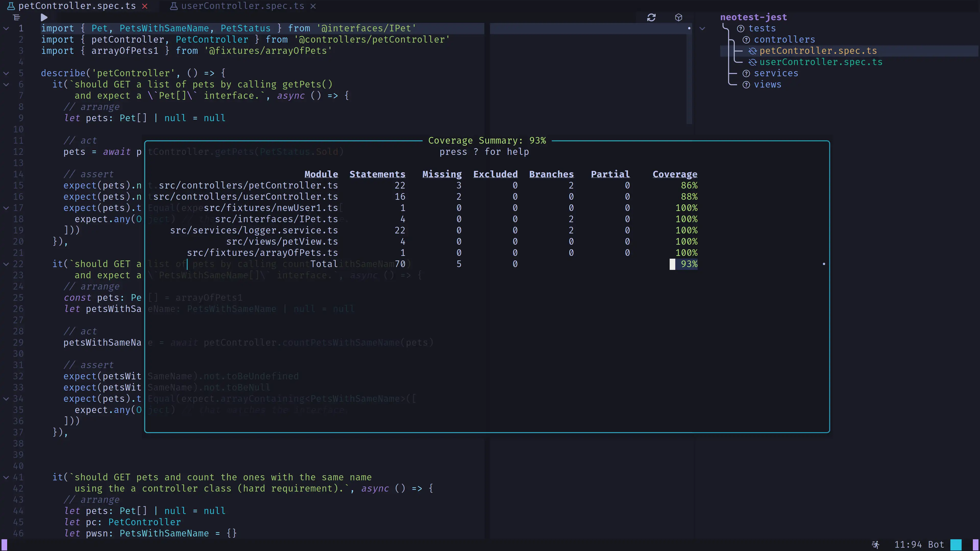
Task: Open petController.spec.ts in the neotest tree
Action: 818,51
